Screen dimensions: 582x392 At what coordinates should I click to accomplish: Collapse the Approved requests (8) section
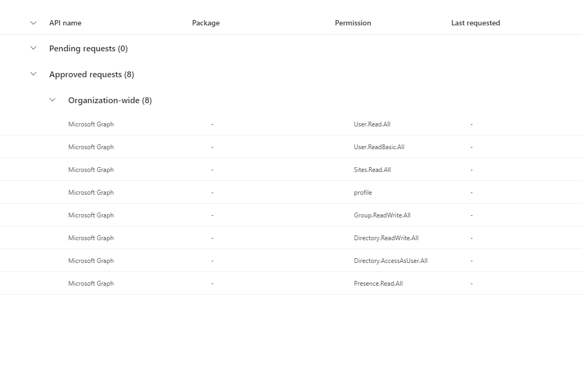33,74
